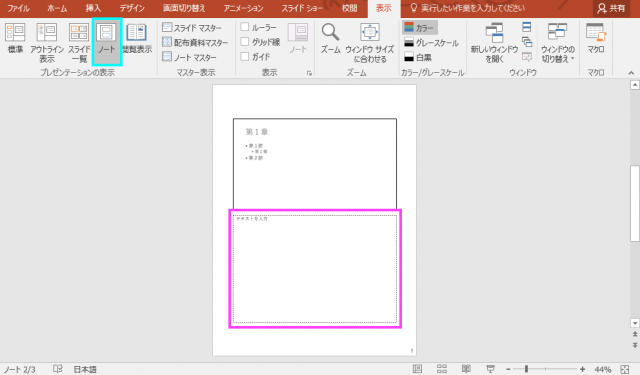Viewport: 640px width, 375px height.
Task: Open Switch Windows (ウィンドウの切り替え) dropdown
Action: pyautogui.click(x=558, y=43)
